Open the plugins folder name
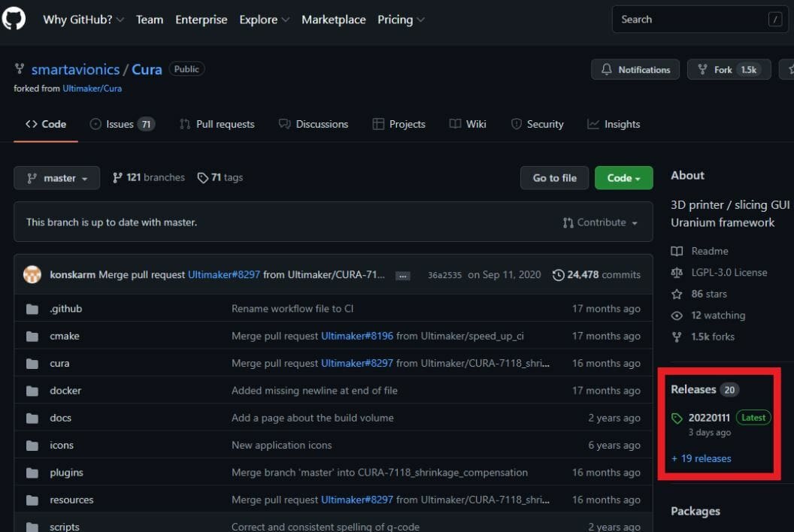794x532 pixels. 66,473
